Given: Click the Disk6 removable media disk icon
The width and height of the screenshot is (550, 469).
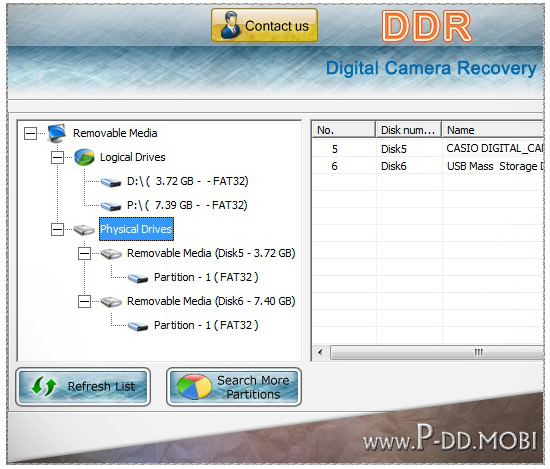Looking at the screenshot, I should tap(111, 302).
